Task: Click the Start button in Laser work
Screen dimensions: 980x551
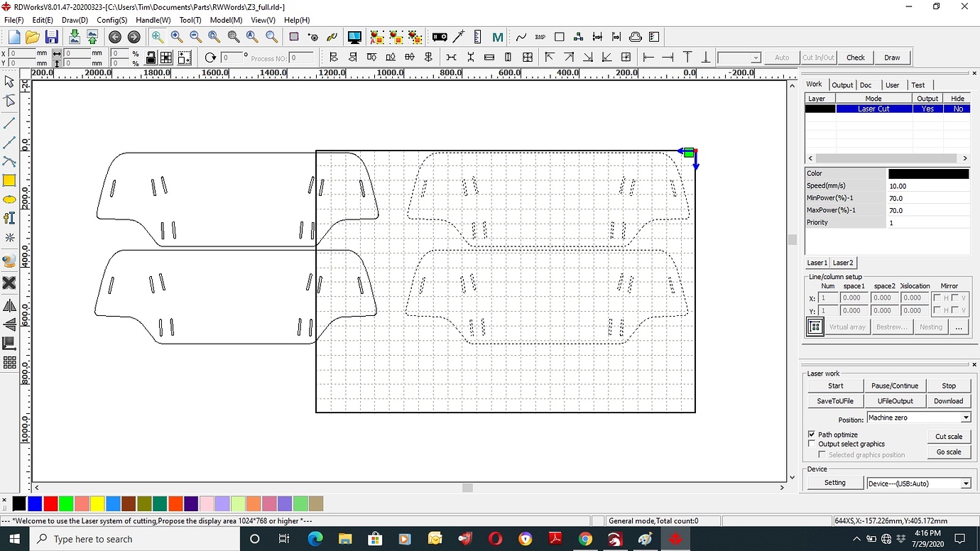Action: (x=836, y=386)
